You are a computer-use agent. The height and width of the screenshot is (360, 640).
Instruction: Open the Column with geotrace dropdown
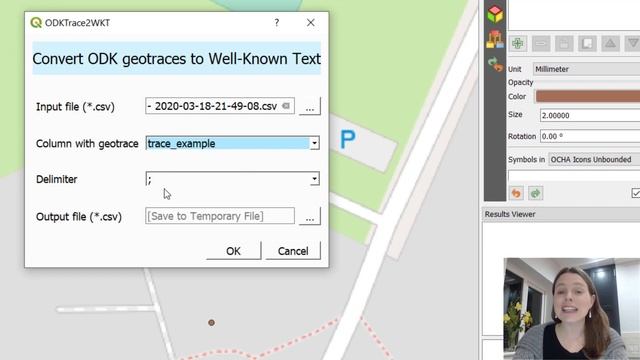tap(314, 143)
